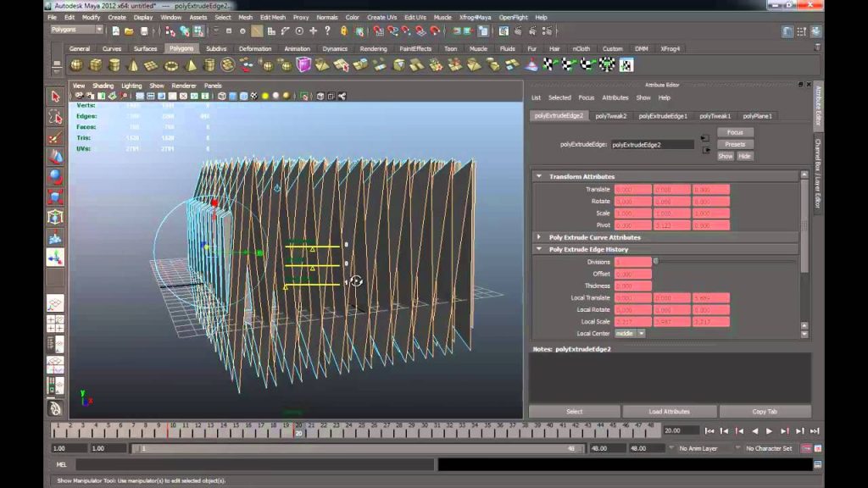868x488 pixels.
Task: Click the lock highlighted selection icon
Action: coord(344,31)
